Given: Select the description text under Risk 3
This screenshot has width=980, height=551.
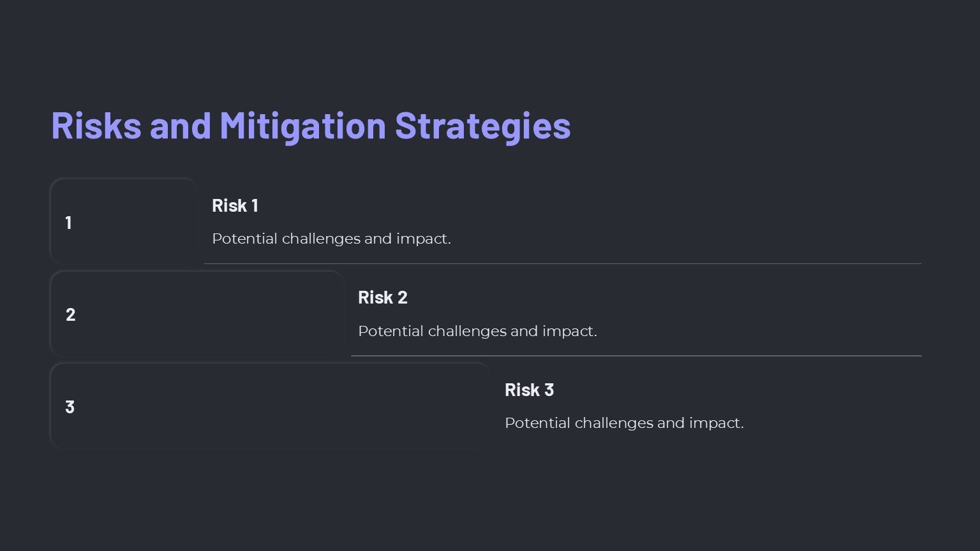Looking at the screenshot, I should point(624,423).
